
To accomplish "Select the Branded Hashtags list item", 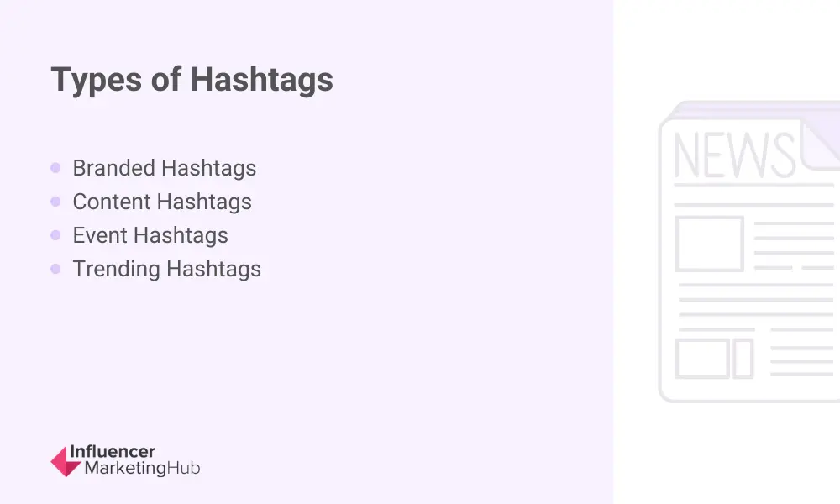I will pyautogui.click(x=165, y=168).
